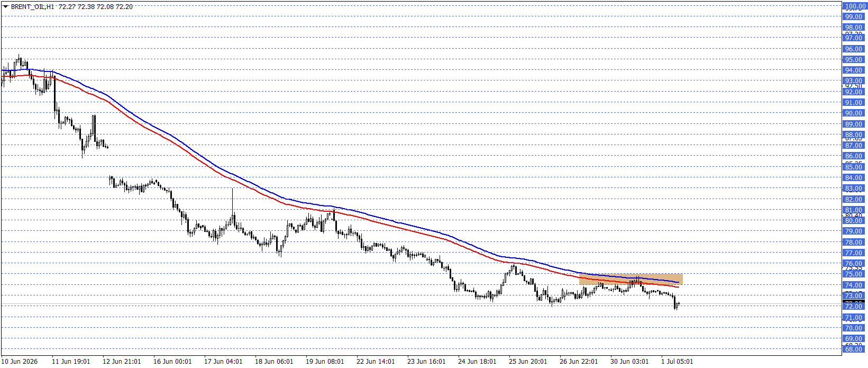868x368 pixels.
Task: Click the 77.00 price label
Action: (853, 253)
